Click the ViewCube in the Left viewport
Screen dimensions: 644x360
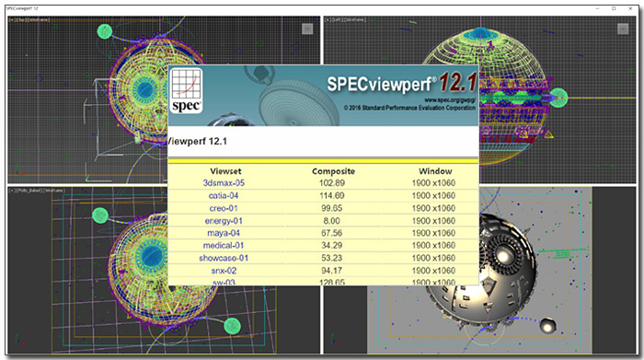tap(623, 29)
